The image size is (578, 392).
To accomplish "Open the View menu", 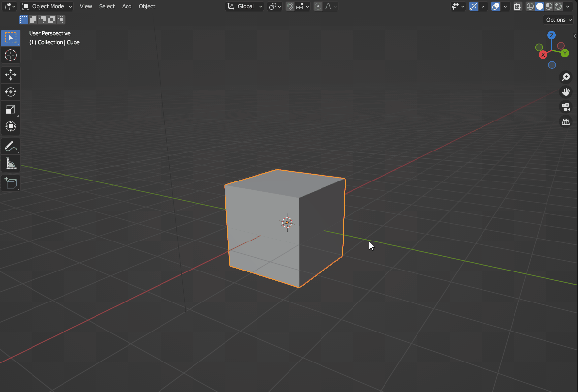I will point(86,6).
